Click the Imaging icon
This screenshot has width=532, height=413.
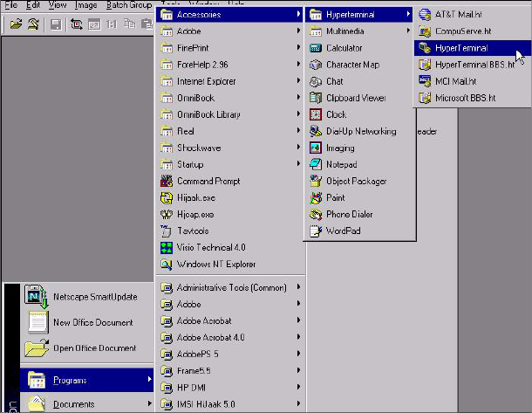316,148
